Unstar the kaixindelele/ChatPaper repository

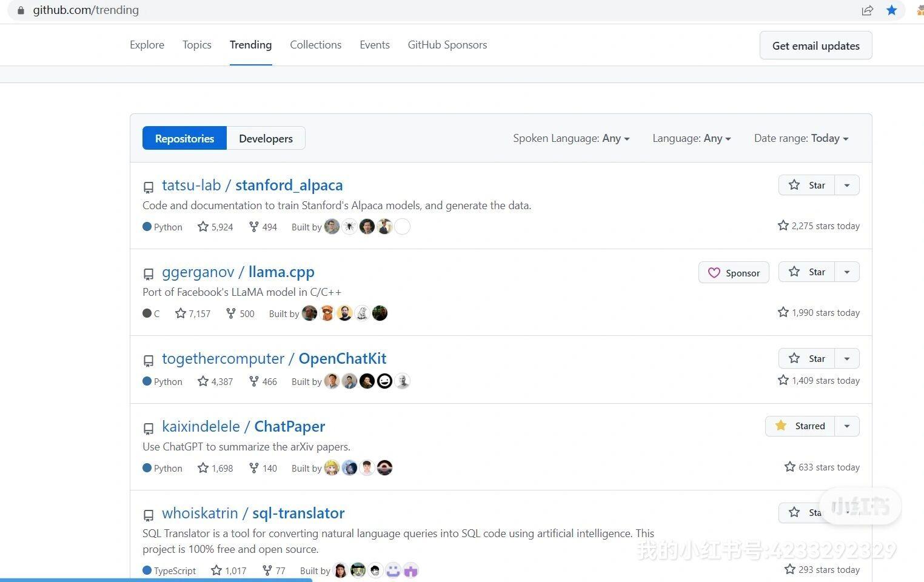(x=802, y=426)
